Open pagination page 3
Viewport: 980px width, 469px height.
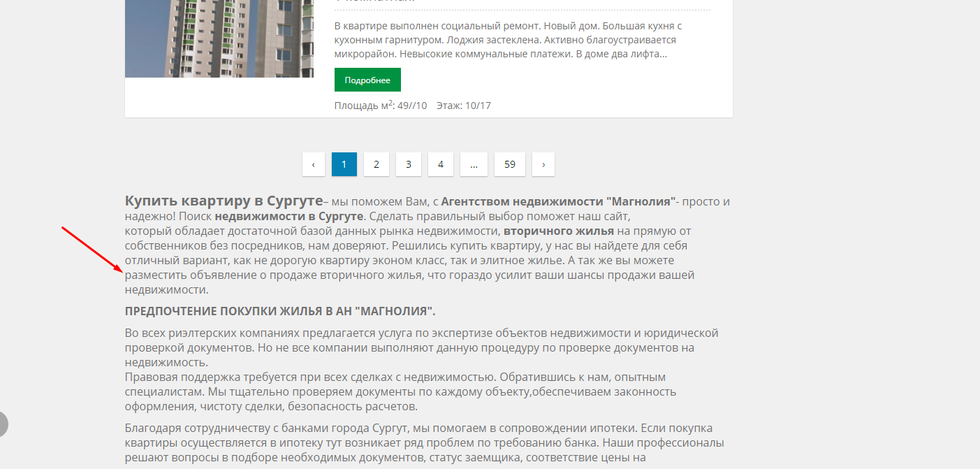click(x=409, y=164)
